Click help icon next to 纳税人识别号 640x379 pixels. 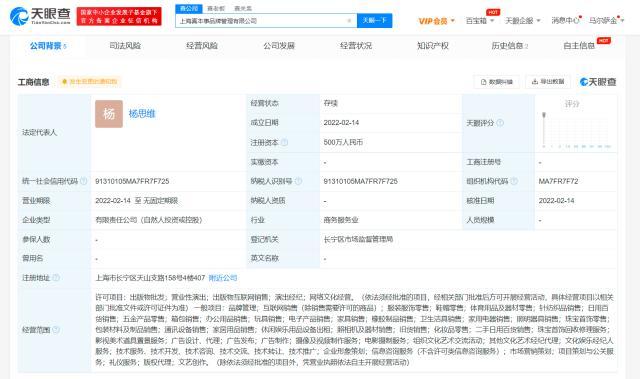pos(298,181)
